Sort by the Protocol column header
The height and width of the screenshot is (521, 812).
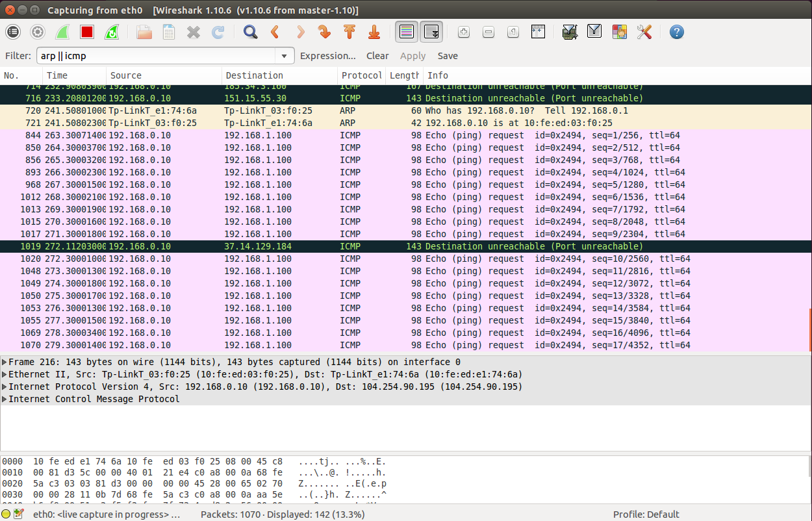coord(362,75)
